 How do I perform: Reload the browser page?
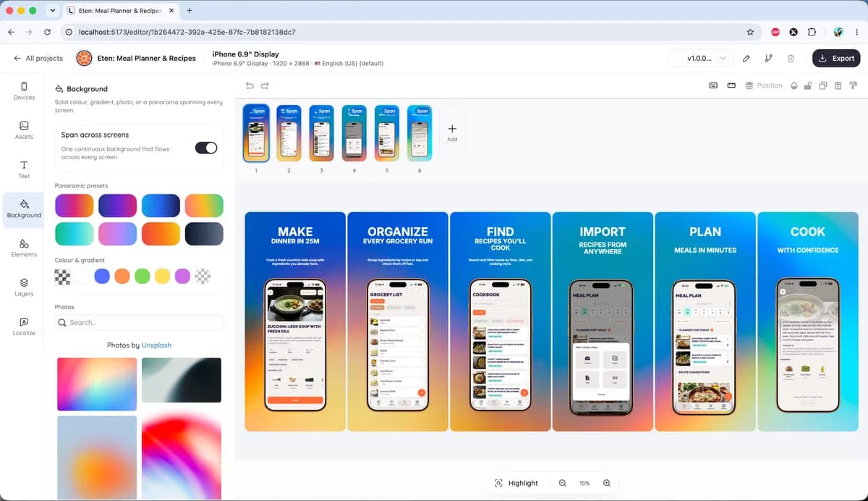(48, 32)
